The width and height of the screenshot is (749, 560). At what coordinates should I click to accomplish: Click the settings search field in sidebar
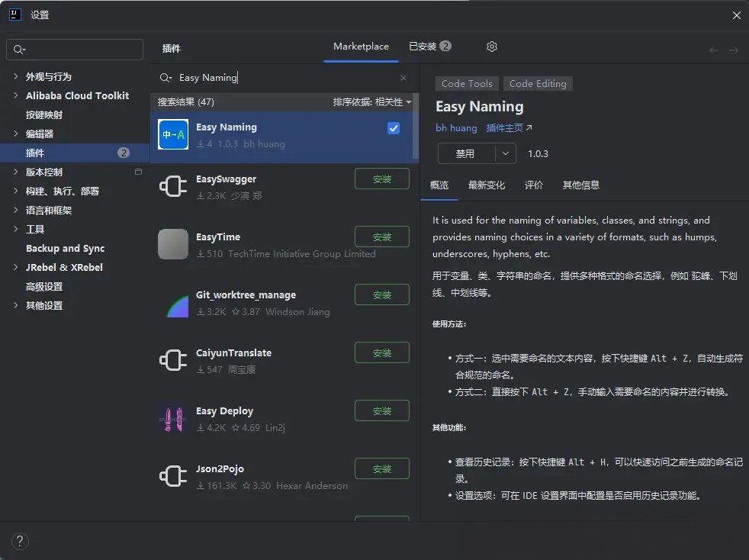tap(75, 50)
